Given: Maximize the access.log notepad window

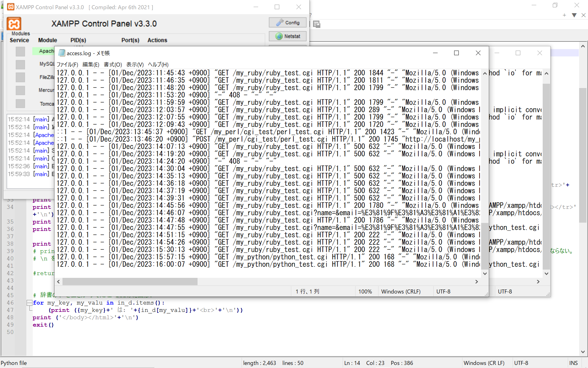Looking at the screenshot, I should [456, 53].
